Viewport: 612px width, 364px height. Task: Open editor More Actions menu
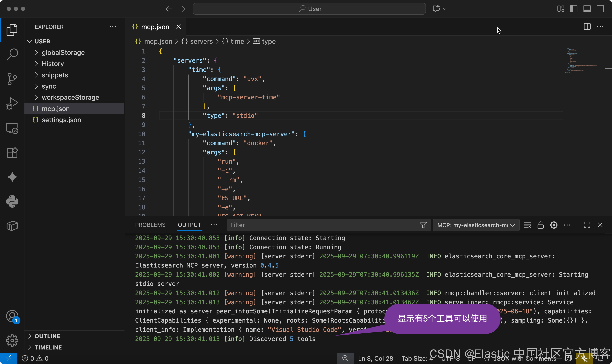click(x=600, y=27)
